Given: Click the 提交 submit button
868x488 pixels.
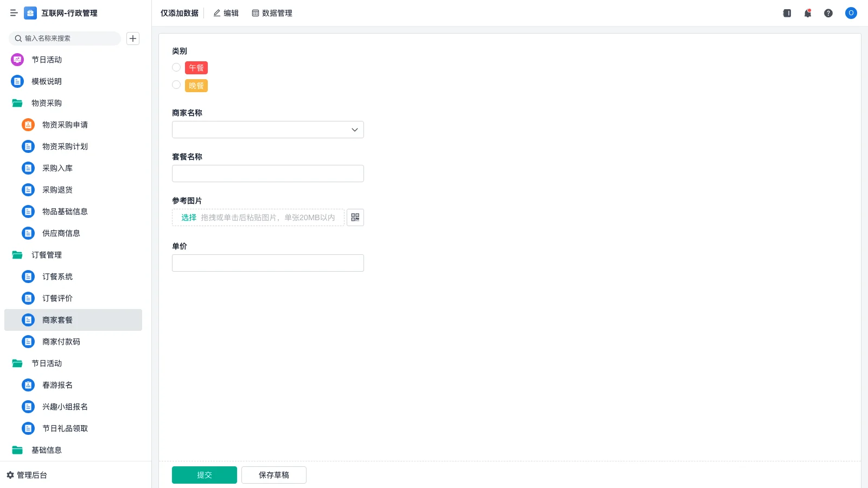Looking at the screenshot, I should coord(204,474).
